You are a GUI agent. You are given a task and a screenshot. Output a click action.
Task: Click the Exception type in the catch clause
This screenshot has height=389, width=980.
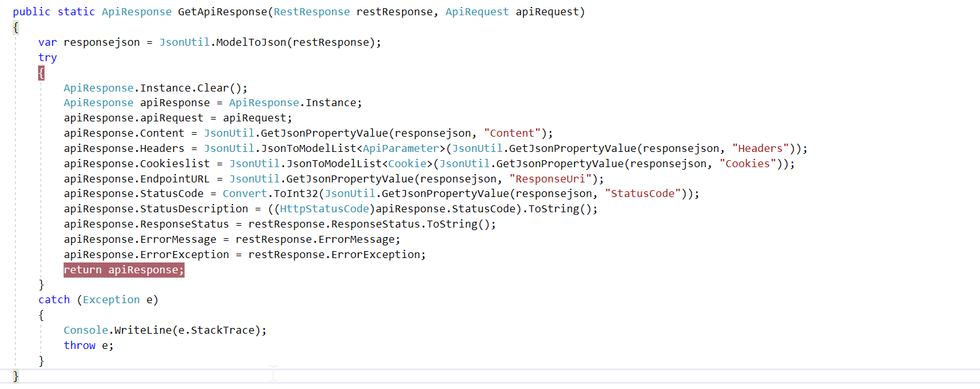(x=111, y=299)
